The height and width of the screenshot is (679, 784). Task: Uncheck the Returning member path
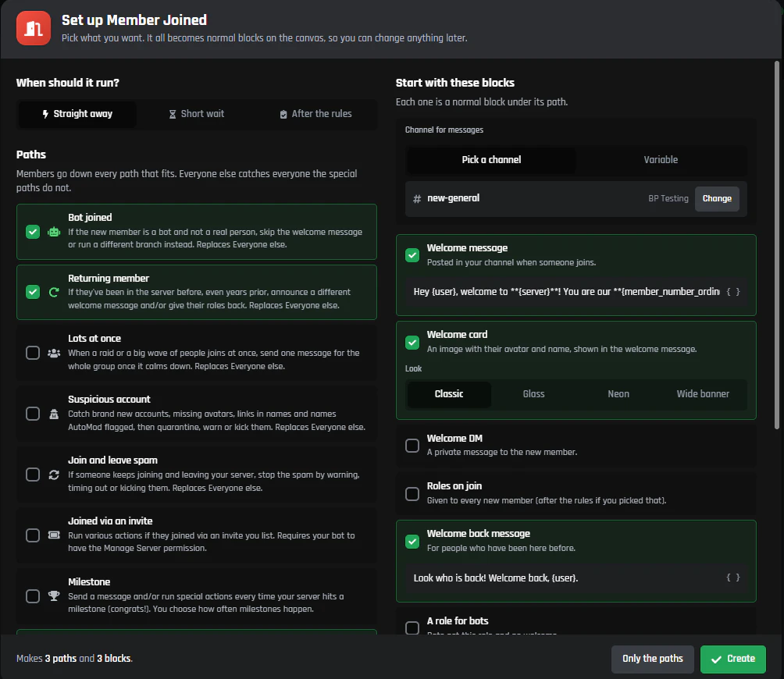click(x=33, y=292)
